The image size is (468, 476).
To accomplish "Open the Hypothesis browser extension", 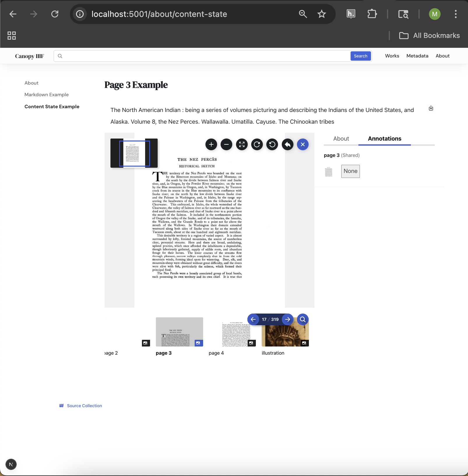I will point(351,14).
